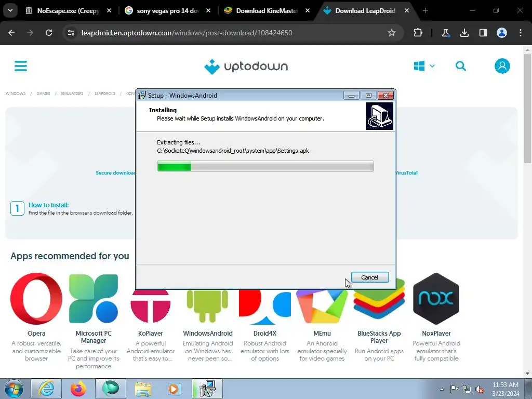Cancel the WindowsAndroid installation
The height and width of the screenshot is (399, 532).
(x=370, y=277)
